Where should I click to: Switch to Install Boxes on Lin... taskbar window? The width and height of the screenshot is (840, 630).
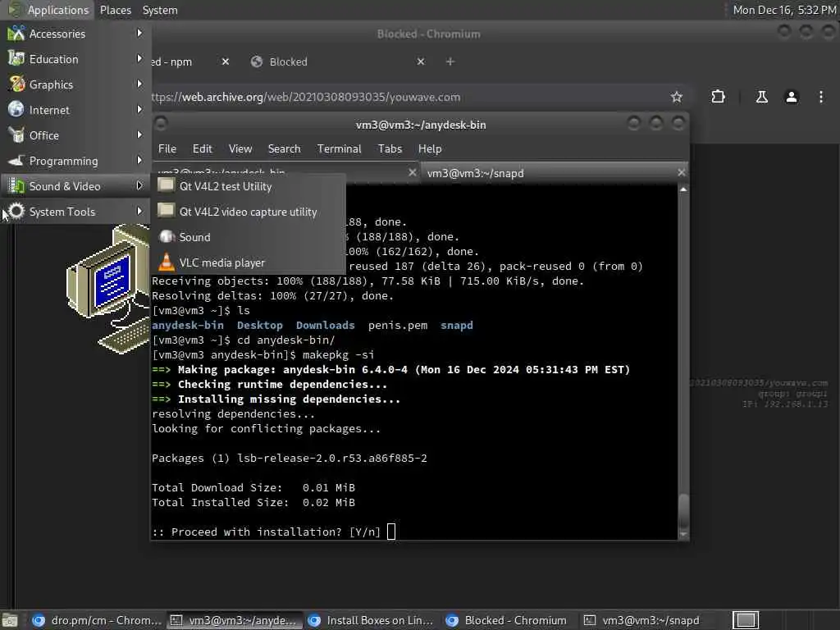tap(372, 620)
